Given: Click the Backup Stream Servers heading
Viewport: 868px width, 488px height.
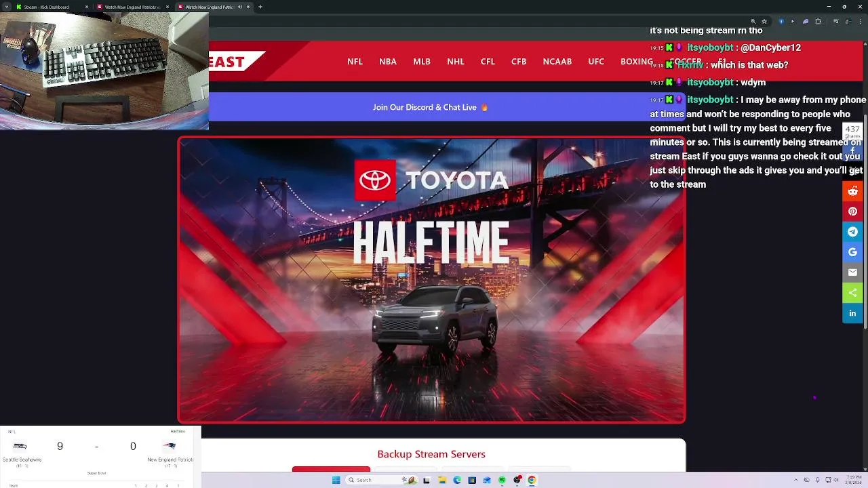Looking at the screenshot, I should click(431, 454).
